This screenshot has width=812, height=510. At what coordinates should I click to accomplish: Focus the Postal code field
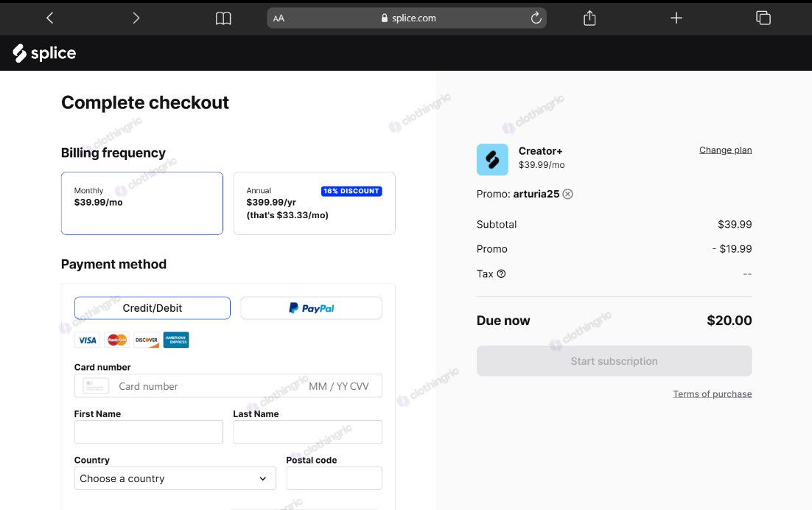tap(334, 478)
